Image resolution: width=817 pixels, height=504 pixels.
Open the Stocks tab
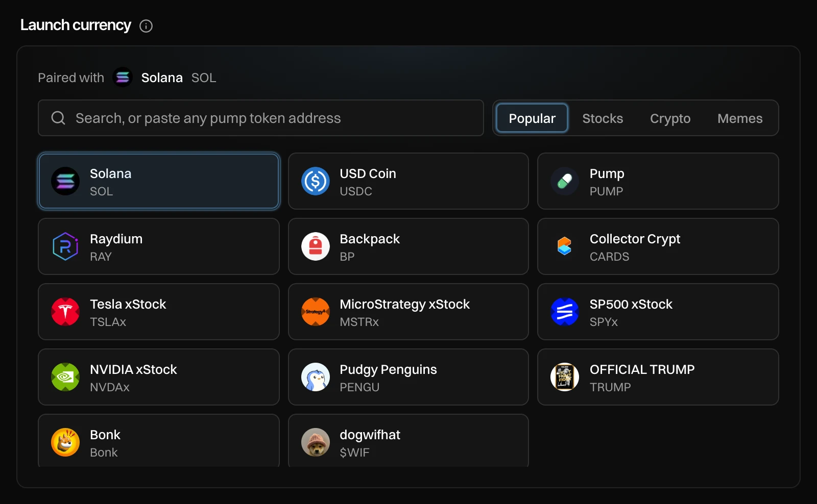coord(603,118)
